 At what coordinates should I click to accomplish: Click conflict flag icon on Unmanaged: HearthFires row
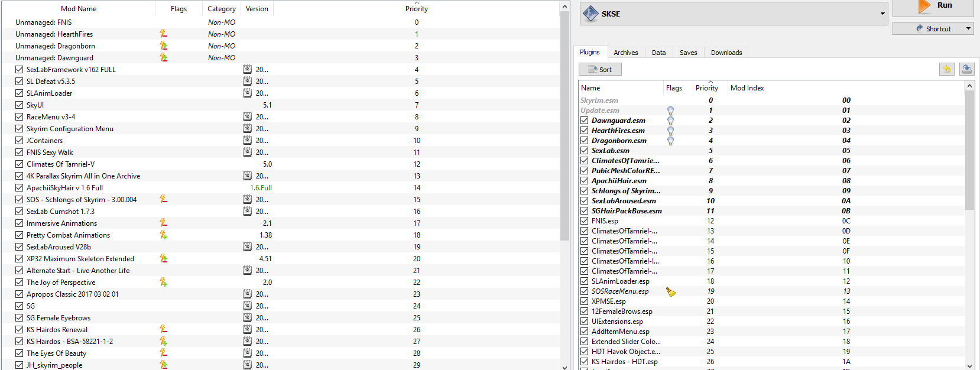[x=164, y=34]
